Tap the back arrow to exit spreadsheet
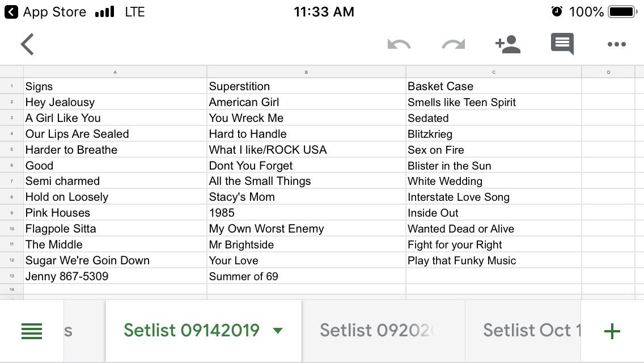Viewport: 644px width, 363px height. click(28, 44)
